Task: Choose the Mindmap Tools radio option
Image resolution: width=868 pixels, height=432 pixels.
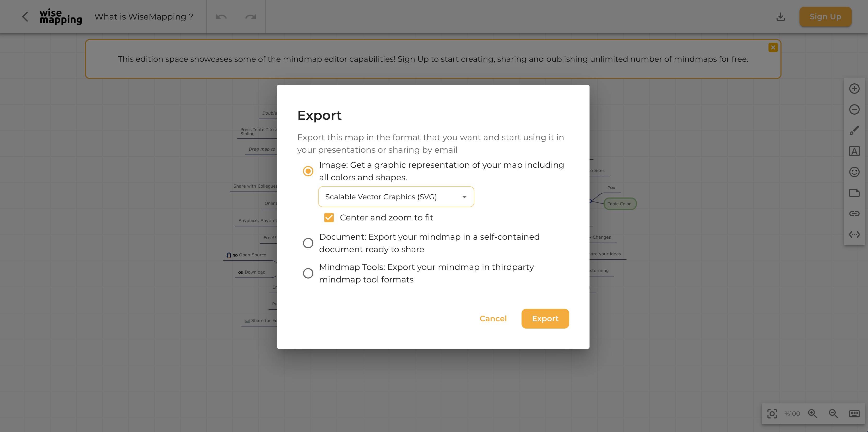Action: pos(308,273)
